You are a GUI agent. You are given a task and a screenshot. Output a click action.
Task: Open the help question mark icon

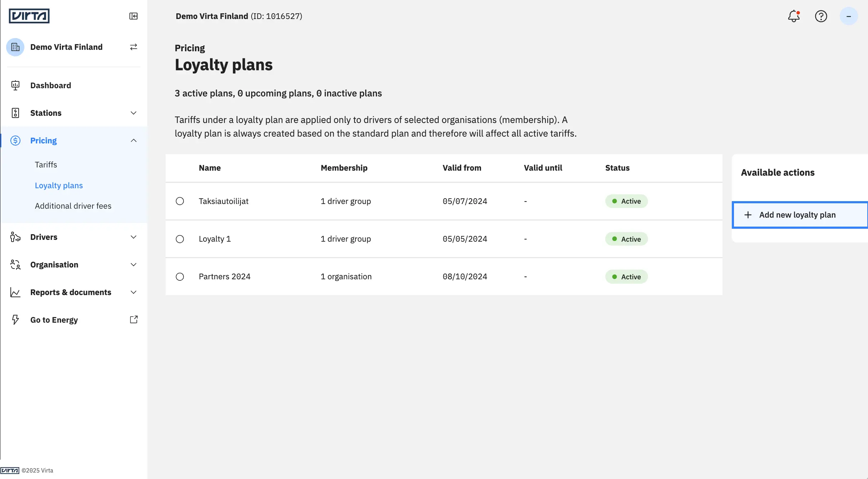[821, 16]
